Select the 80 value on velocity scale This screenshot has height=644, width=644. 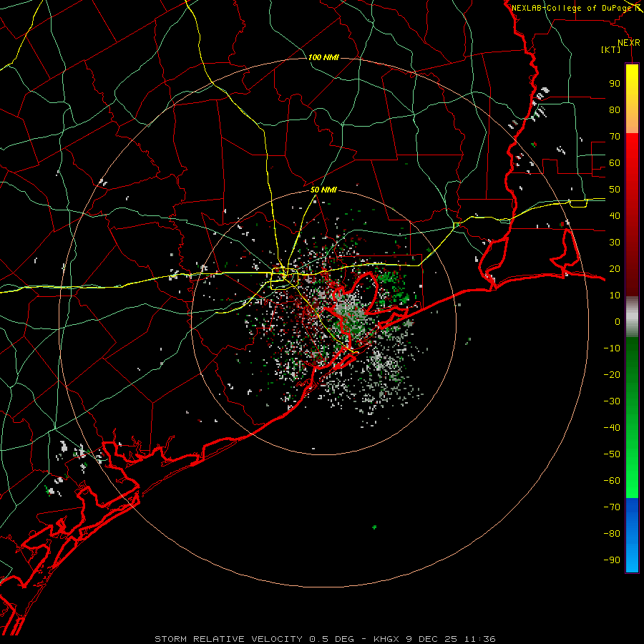[615, 110]
